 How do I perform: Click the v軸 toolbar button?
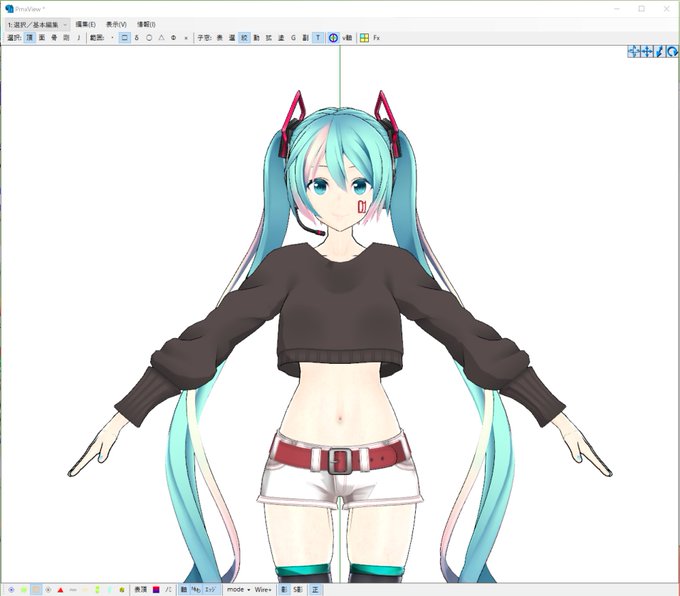(x=347, y=38)
